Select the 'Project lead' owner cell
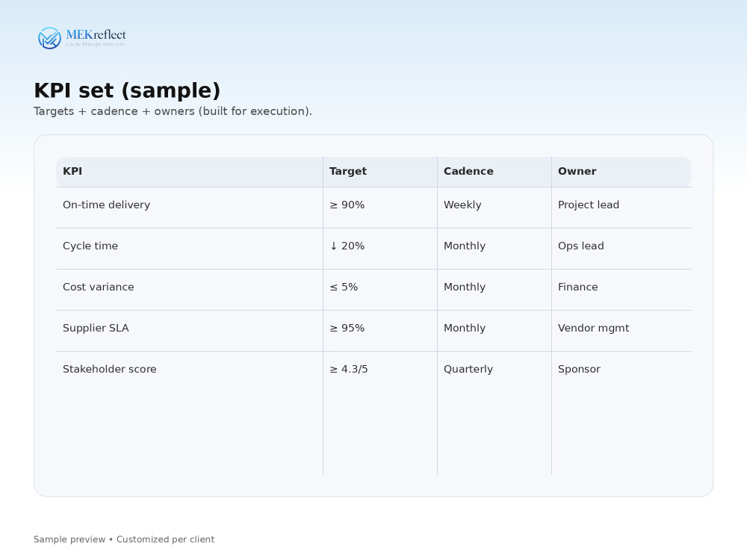This screenshot has height=560, width=747. click(x=622, y=208)
